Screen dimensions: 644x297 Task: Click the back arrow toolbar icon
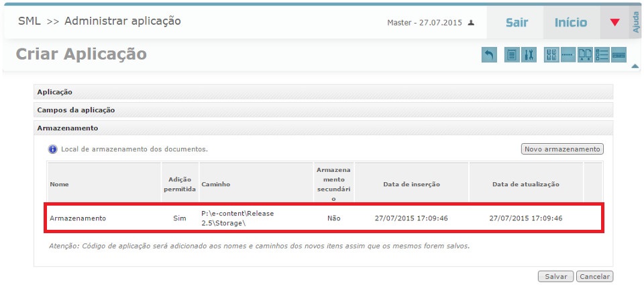coord(489,54)
